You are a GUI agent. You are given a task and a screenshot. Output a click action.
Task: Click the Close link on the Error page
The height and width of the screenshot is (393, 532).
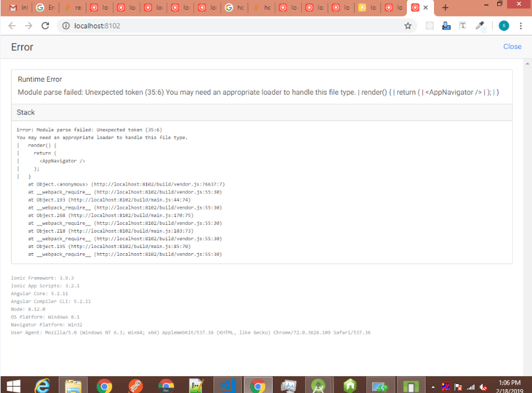[x=512, y=46]
